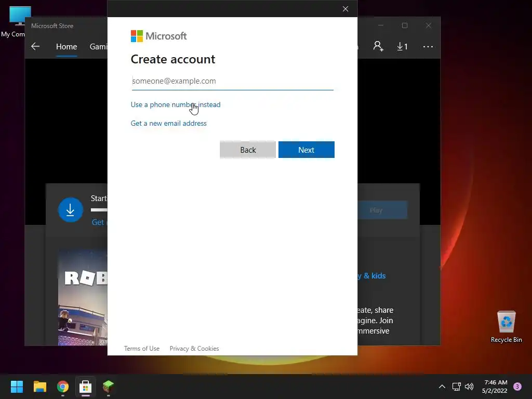Close the Create account dialog

pos(345,9)
